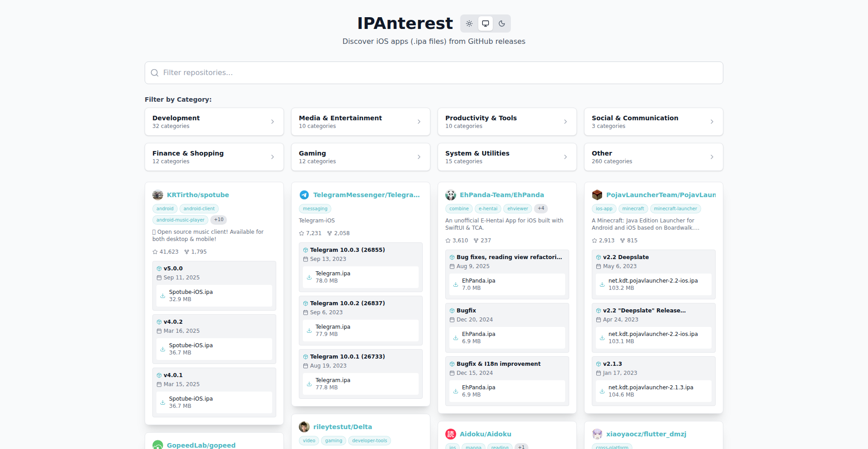Click the v5.0.0 release package icon
This screenshot has width=868, height=449.
tap(159, 269)
